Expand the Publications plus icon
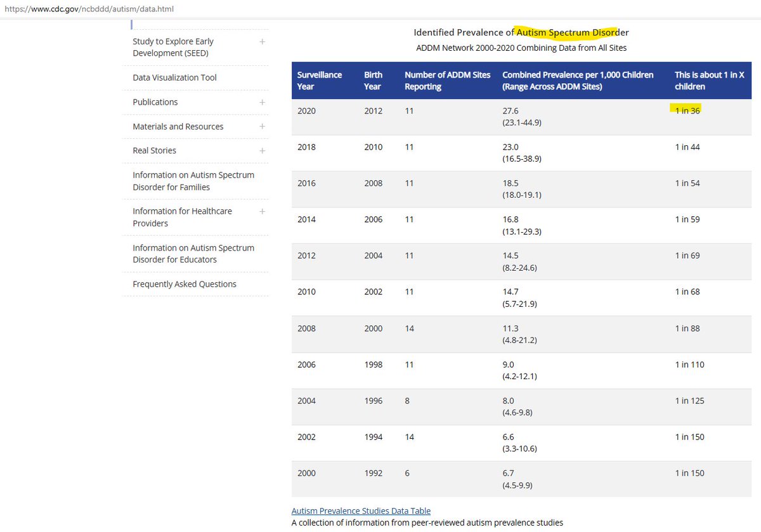 [x=262, y=102]
